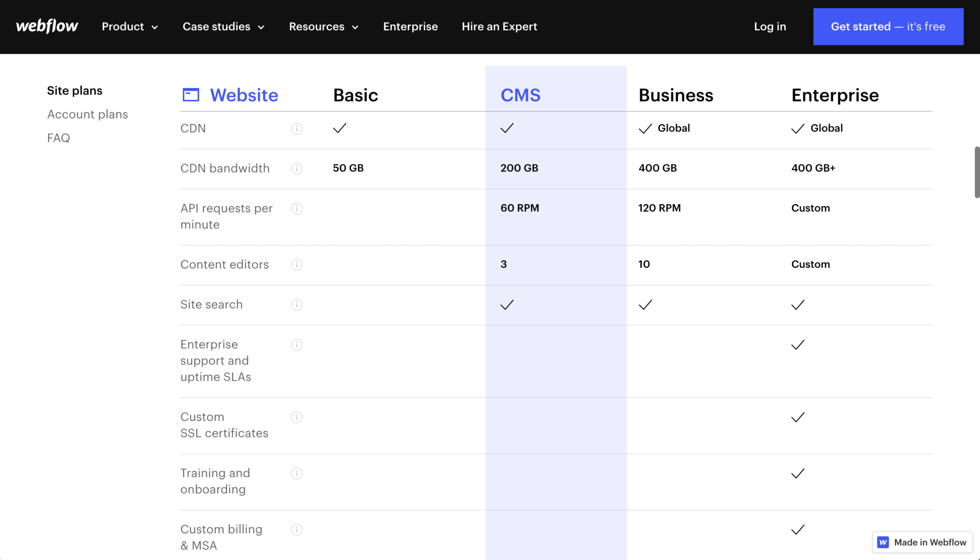Image resolution: width=980 pixels, height=560 pixels.
Task: Jump to Account plans sidebar link
Action: [88, 114]
